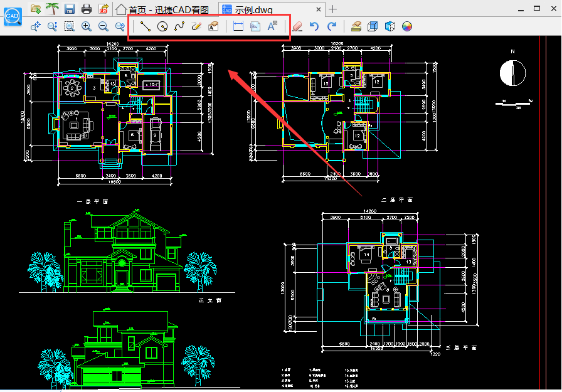Image resolution: width=562 pixels, height=392 pixels.
Task: Select the Line drawing tool
Action: point(145,26)
